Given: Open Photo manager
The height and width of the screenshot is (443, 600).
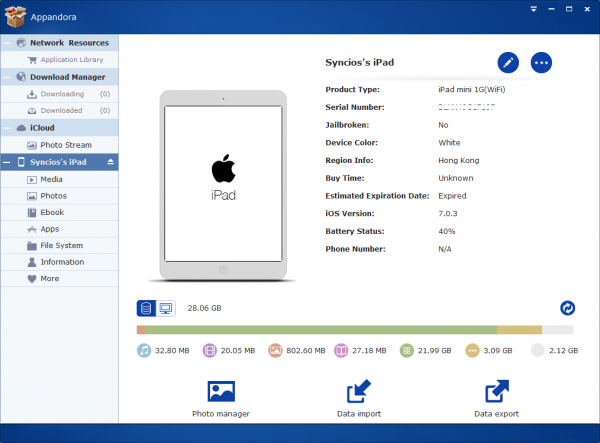Looking at the screenshot, I should pos(221,399).
